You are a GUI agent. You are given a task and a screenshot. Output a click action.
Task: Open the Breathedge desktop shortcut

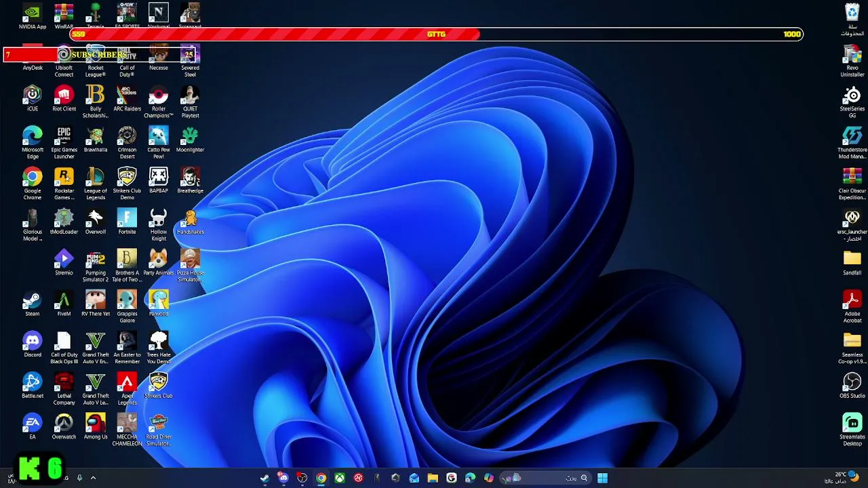[190, 181]
